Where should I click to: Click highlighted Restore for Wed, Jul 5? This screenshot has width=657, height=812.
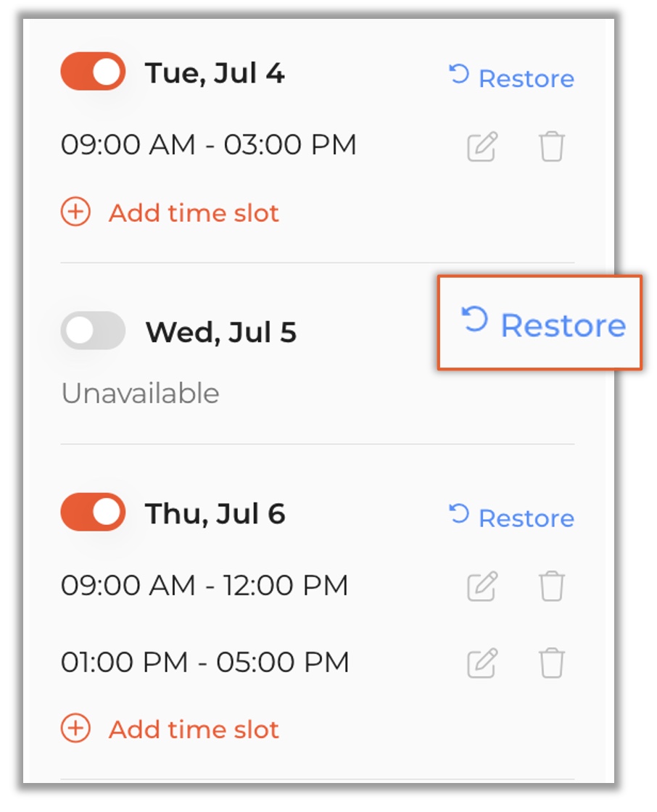543,323
